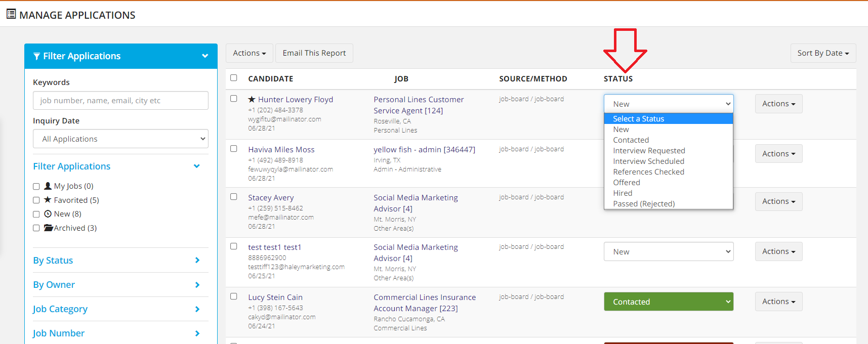Check the Favorited (5) filter checkbox
The width and height of the screenshot is (868, 344).
36,200
